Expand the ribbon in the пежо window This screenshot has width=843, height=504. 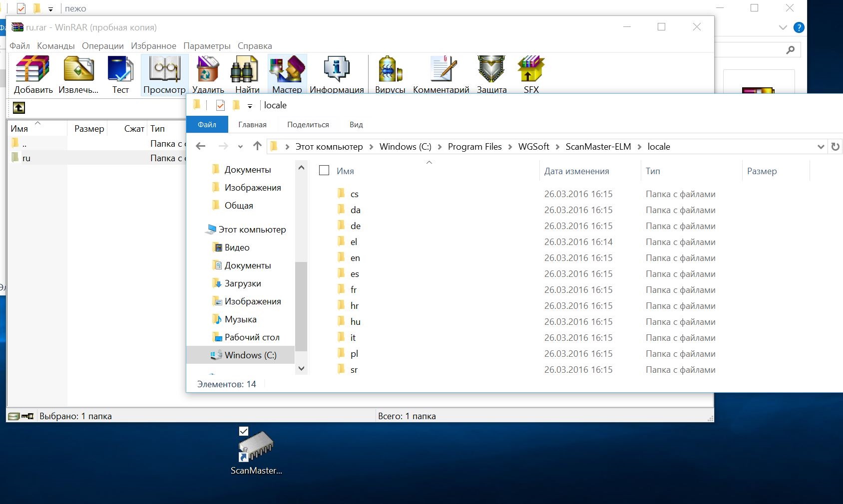(x=783, y=28)
